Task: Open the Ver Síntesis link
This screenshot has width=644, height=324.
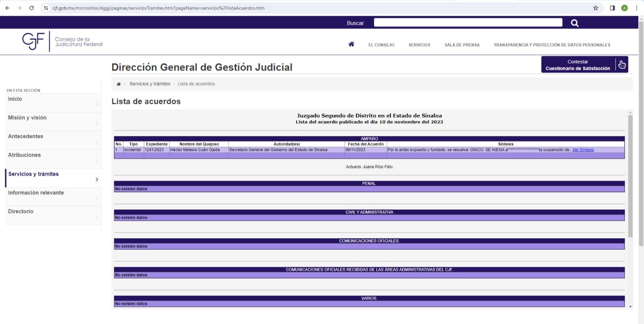Action: click(583, 150)
